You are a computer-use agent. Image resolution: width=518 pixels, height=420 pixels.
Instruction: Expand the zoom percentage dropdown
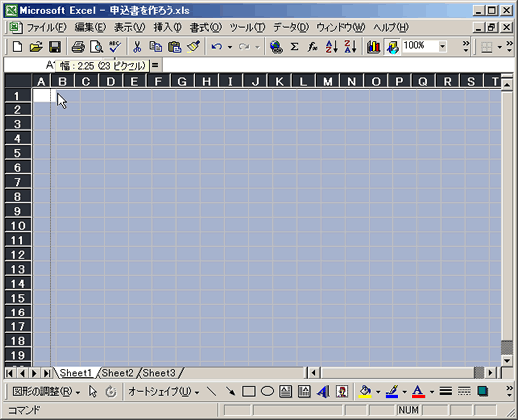point(442,46)
